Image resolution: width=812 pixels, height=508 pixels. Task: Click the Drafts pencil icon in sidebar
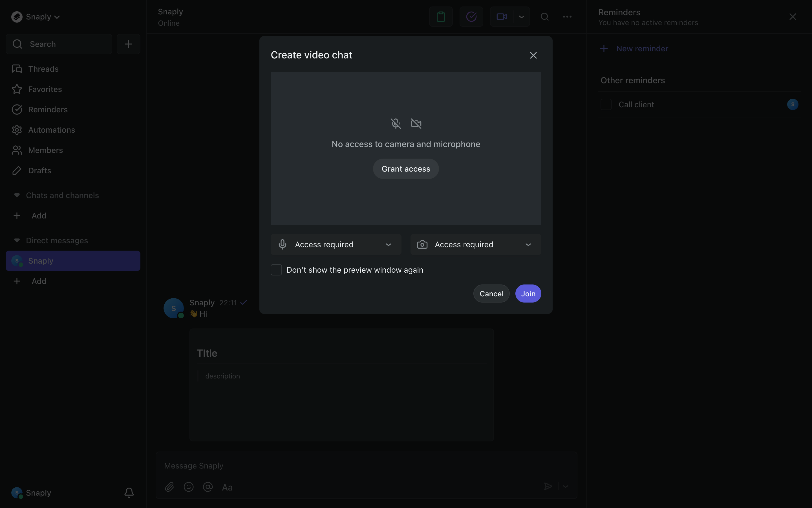tap(17, 171)
